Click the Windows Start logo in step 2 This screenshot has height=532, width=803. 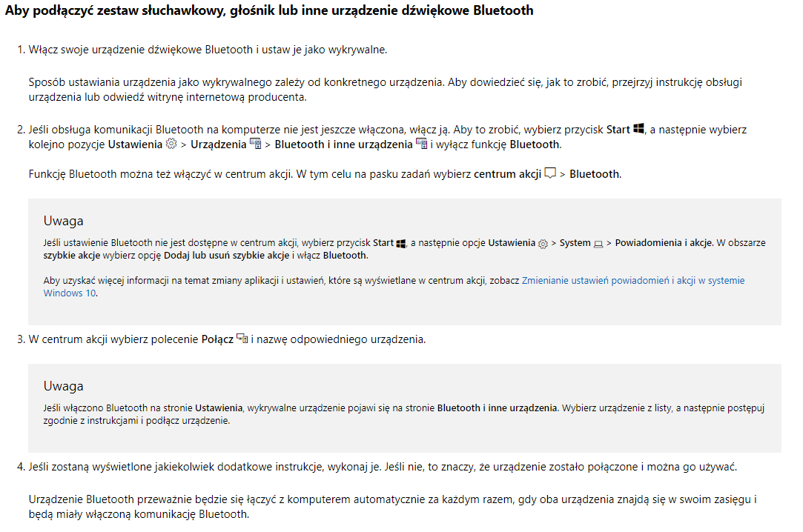point(638,129)
